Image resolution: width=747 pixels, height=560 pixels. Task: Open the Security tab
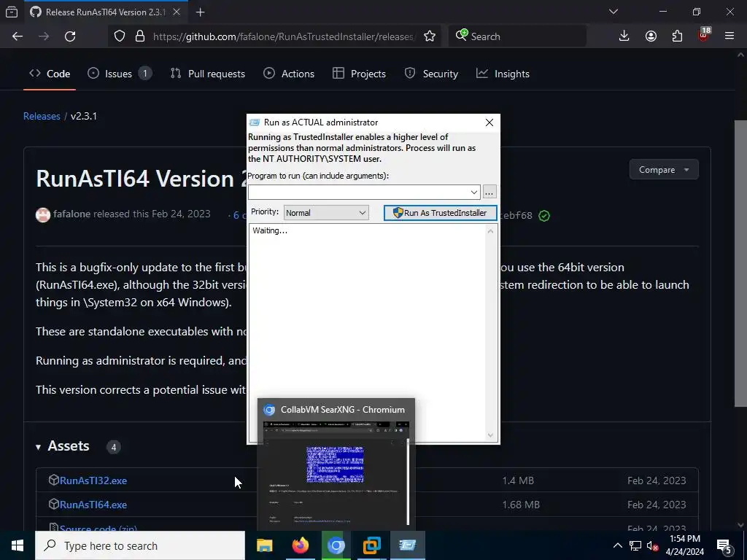[432, 74]
